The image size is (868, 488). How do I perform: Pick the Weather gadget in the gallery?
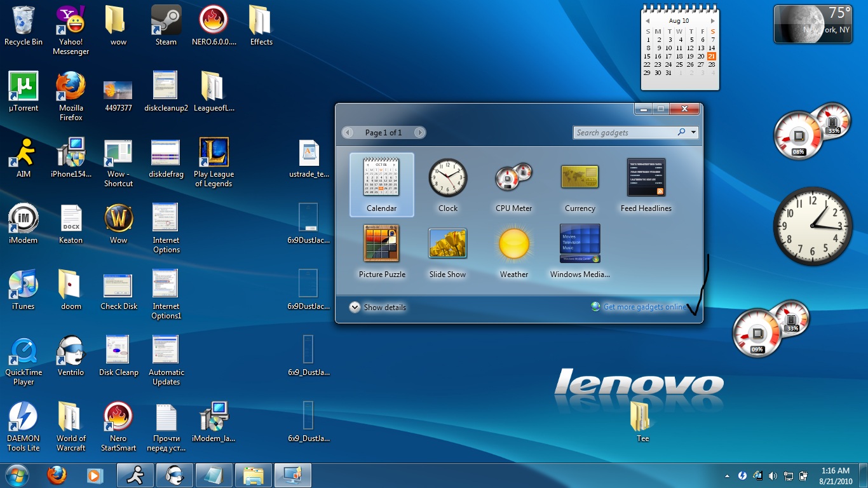[513, 251]
